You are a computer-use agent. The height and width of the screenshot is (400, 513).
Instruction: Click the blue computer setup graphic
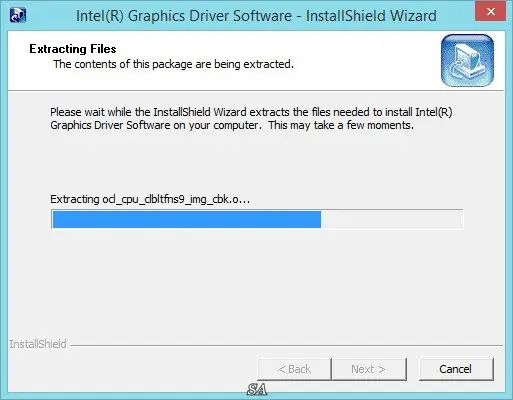click(467, 60)
